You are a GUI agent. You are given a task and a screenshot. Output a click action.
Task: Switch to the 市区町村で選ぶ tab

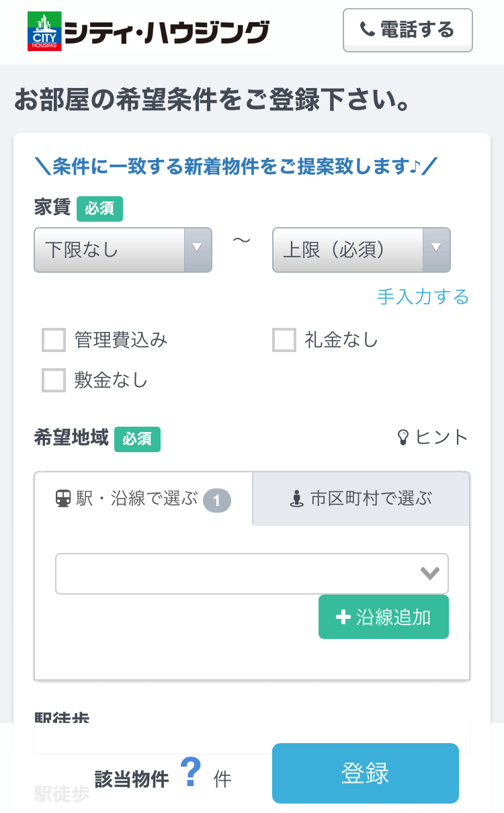(361, 499)
